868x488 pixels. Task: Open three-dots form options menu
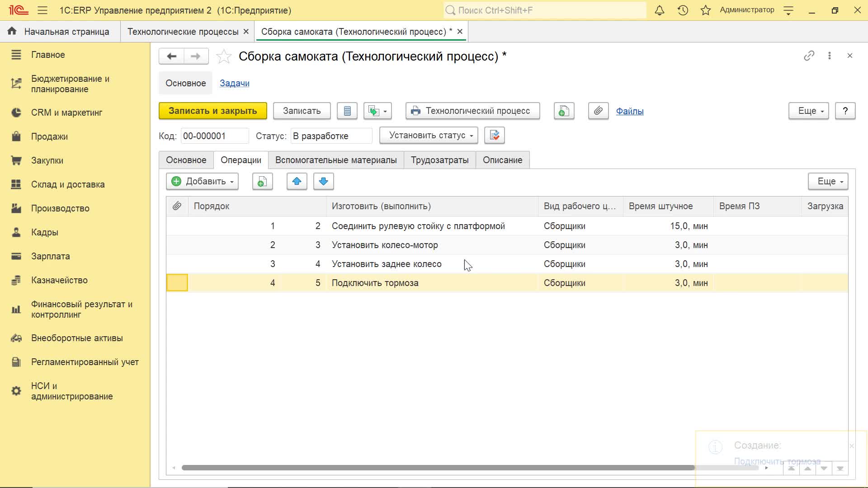[830, 56]
